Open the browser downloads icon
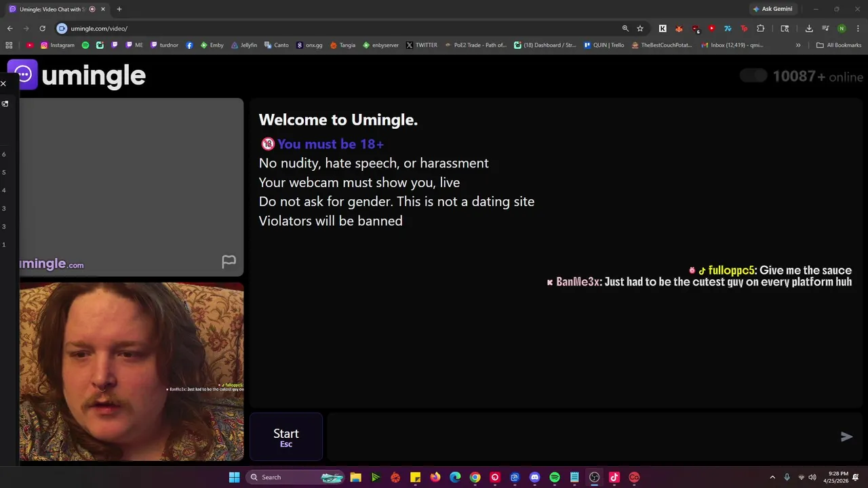868x488 pixels. tap(809, 28)
